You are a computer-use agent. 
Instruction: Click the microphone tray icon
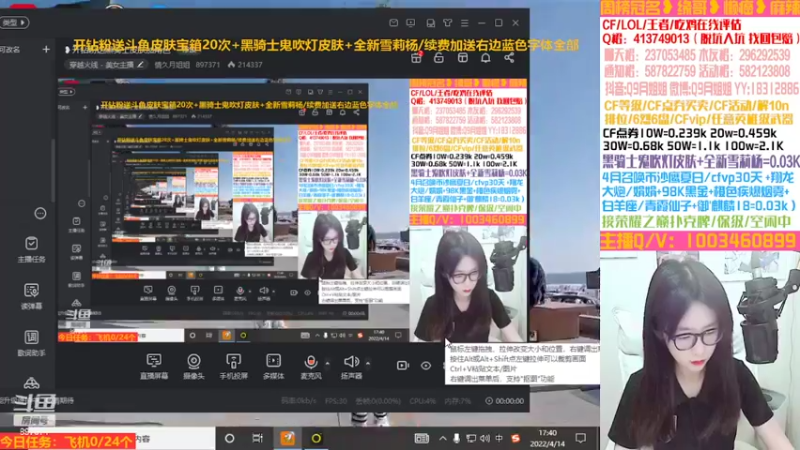[457, 438]
